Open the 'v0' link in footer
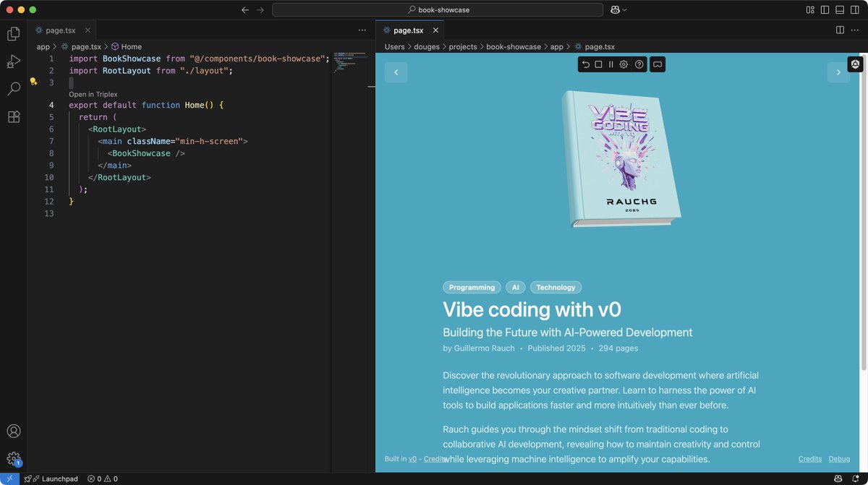The height and width of the screenshot is (485, 868). tap(412, 459)
